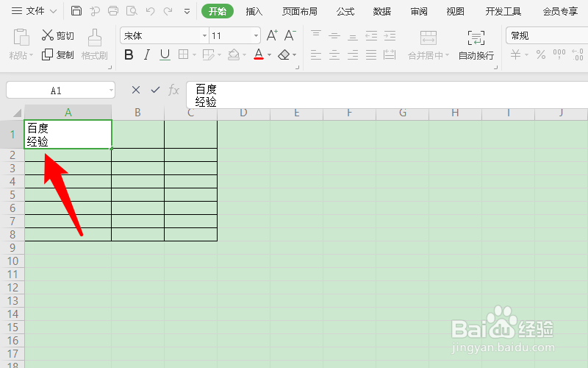
Task: Expand the fill color dropdown arrow
Action: coord(245,54)
